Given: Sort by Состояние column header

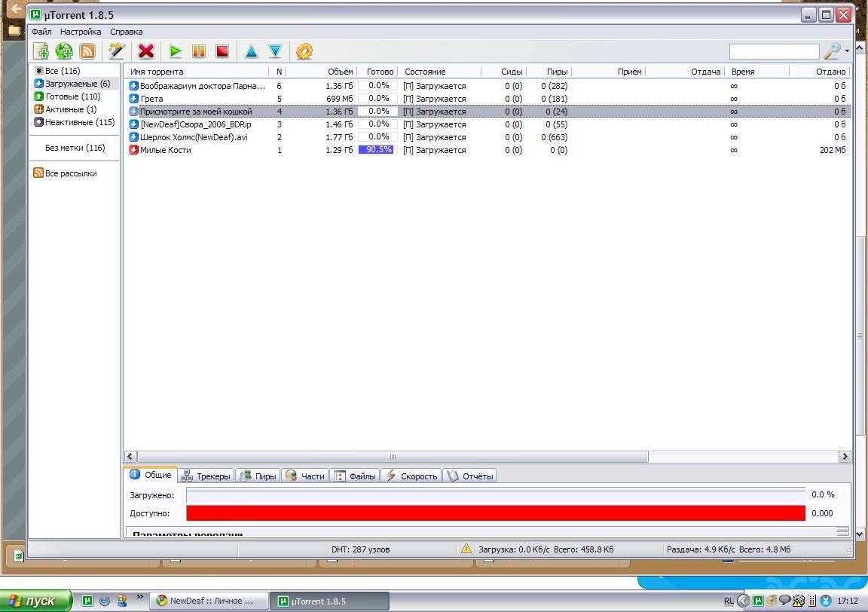Looking at the screenshot, I should (x=440, y=72).
